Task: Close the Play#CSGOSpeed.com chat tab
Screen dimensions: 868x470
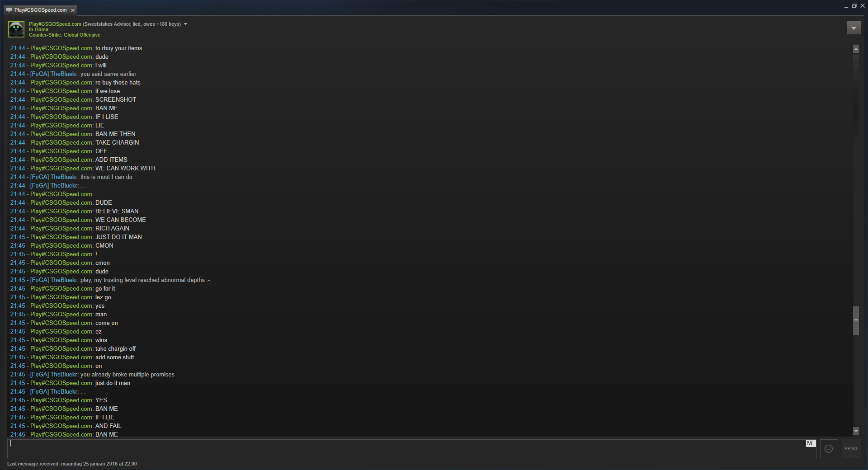Action: 73,10
